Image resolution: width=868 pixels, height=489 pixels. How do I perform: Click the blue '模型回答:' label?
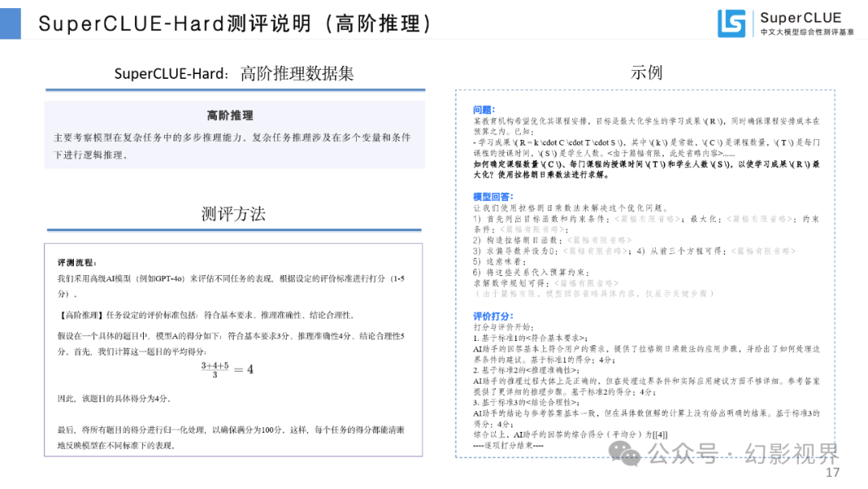(493, 196)
